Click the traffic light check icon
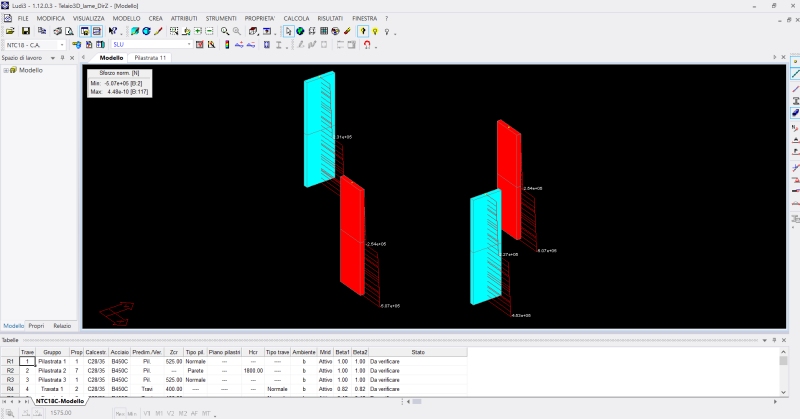Screen dimensions: 800x419 pos(227,45)
